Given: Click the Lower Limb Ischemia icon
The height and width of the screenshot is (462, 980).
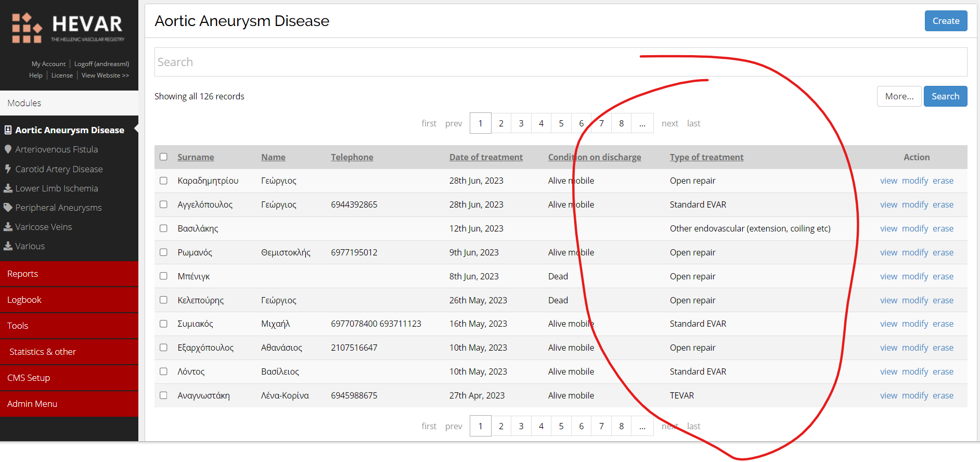Looking at the screenshot, I should click(x=8, y=188).
